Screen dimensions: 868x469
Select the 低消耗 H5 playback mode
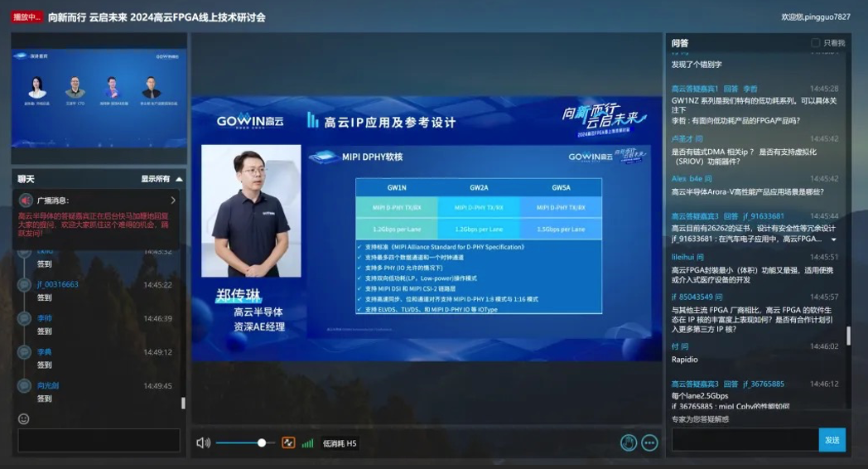(x=340, y=443)
